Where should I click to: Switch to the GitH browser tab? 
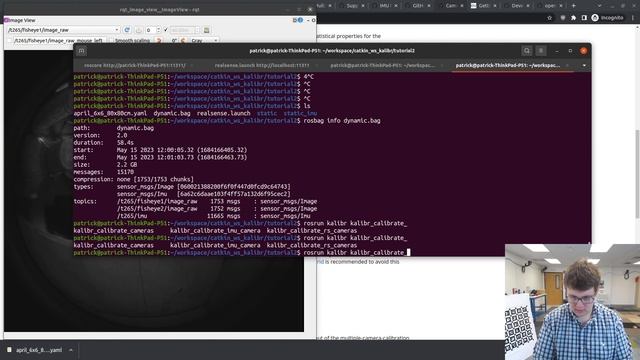[x=417, y=6]
